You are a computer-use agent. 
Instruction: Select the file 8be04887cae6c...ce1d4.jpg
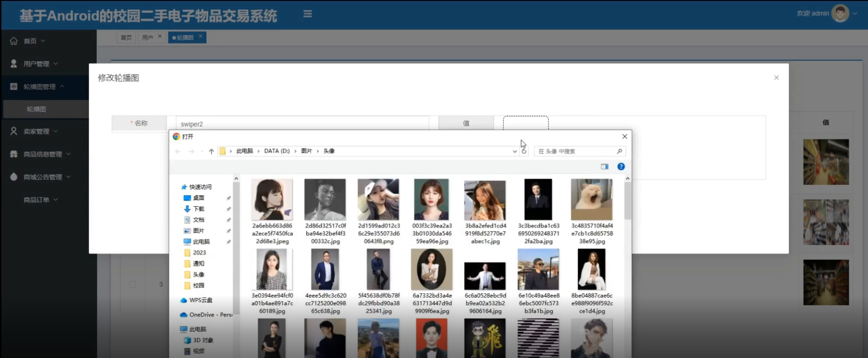(592, 282)
